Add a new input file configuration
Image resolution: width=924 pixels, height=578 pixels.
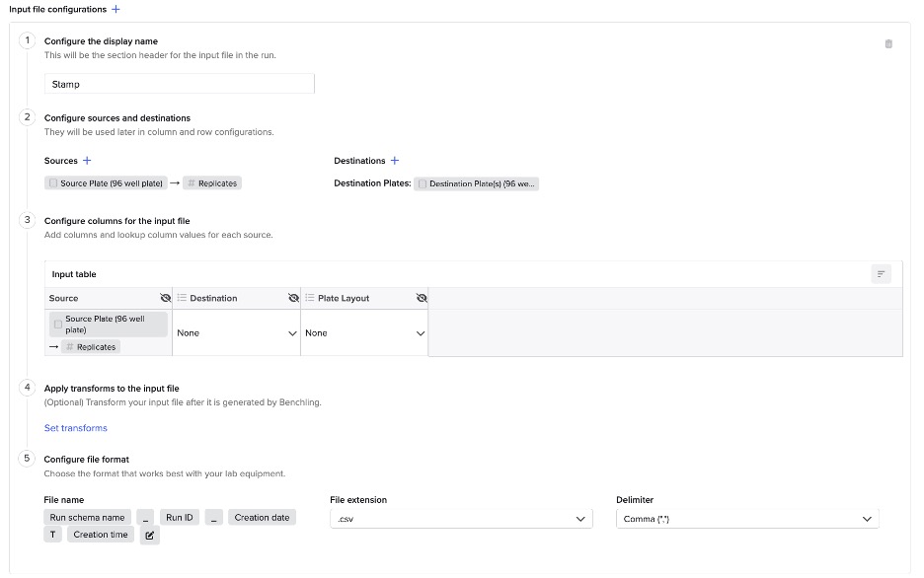(x=115, y=9)
